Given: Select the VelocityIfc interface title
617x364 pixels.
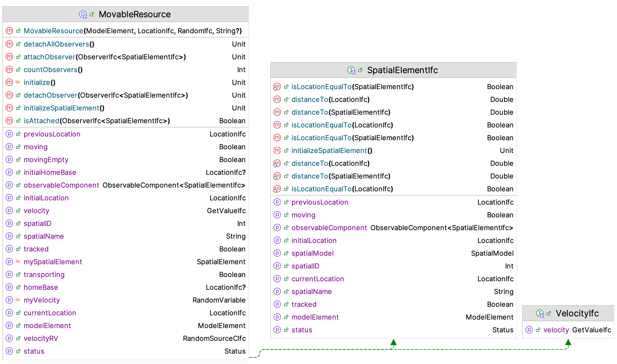Looking at the screenshot, I should point(577,313).
